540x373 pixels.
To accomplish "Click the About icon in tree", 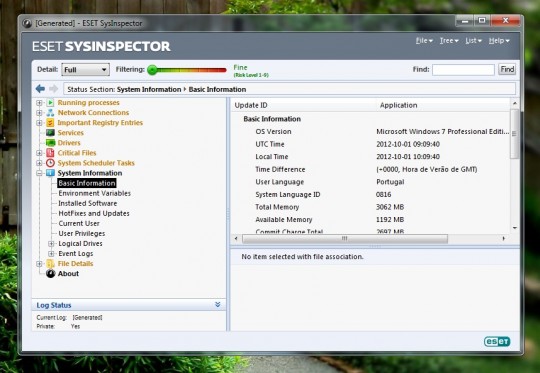I will (51, 273).
